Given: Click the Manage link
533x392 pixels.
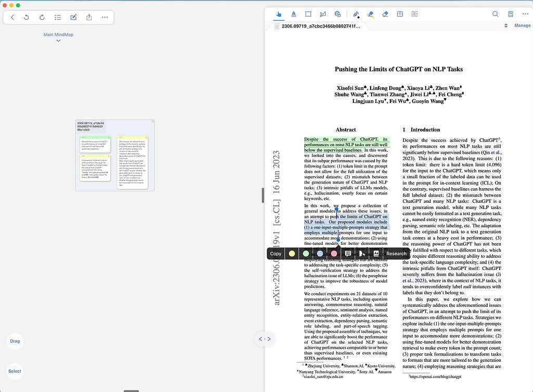Looking at the screenshot, I should [522, 25].
